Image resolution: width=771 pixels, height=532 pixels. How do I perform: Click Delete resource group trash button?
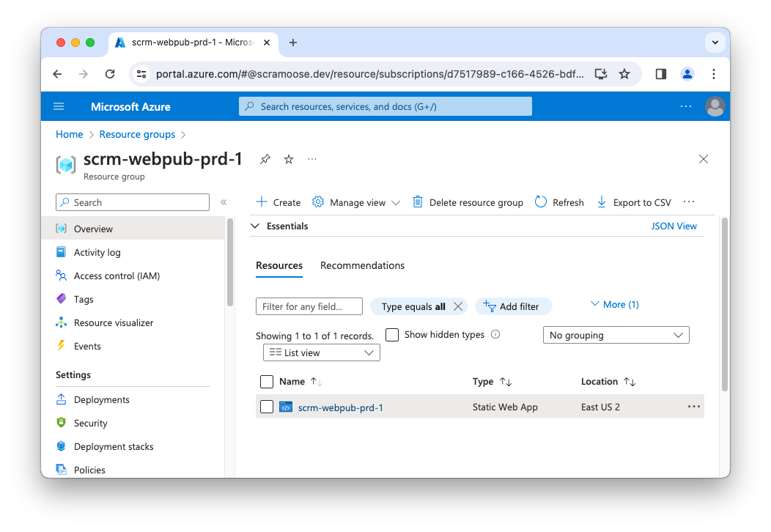(x=468, y=202)
